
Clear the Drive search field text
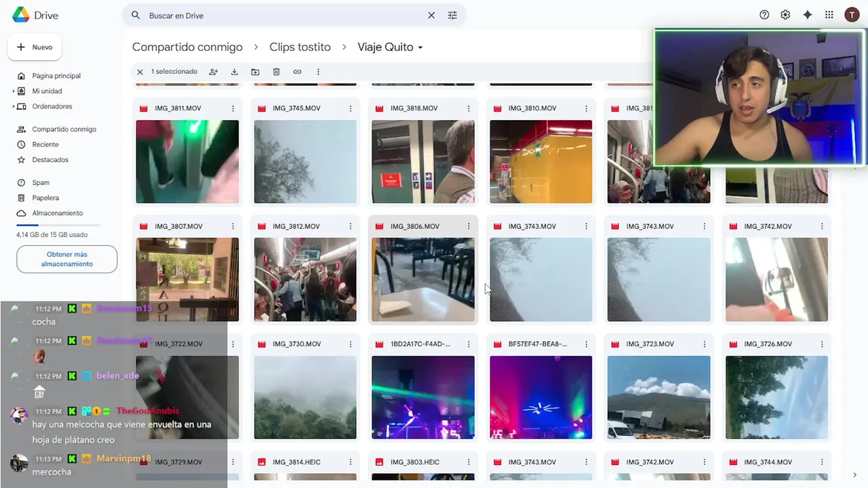(x=431, y=16)
